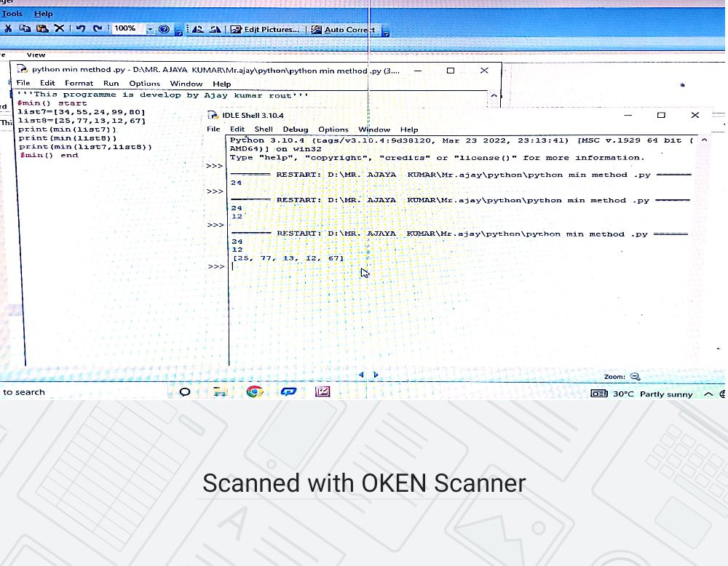
Task: Click the zoom out magnifier icon
Action: click(x=635, y=376)
